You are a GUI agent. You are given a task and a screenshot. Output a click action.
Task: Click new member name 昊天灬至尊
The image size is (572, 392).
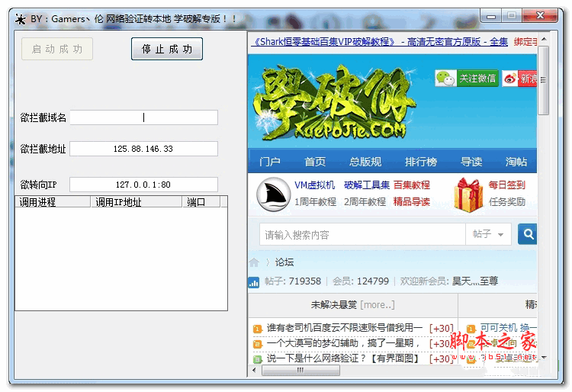pos(475,281)
